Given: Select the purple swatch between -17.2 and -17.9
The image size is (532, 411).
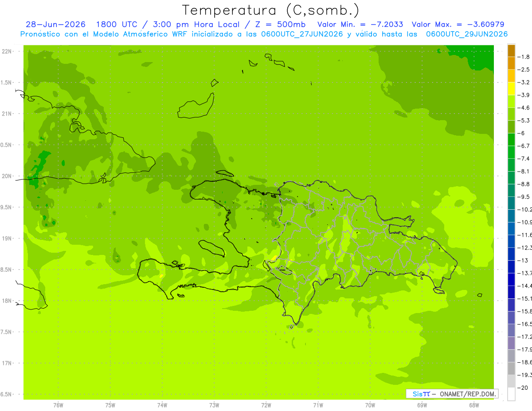Looking at the screenshot, I should pos(511,343).
